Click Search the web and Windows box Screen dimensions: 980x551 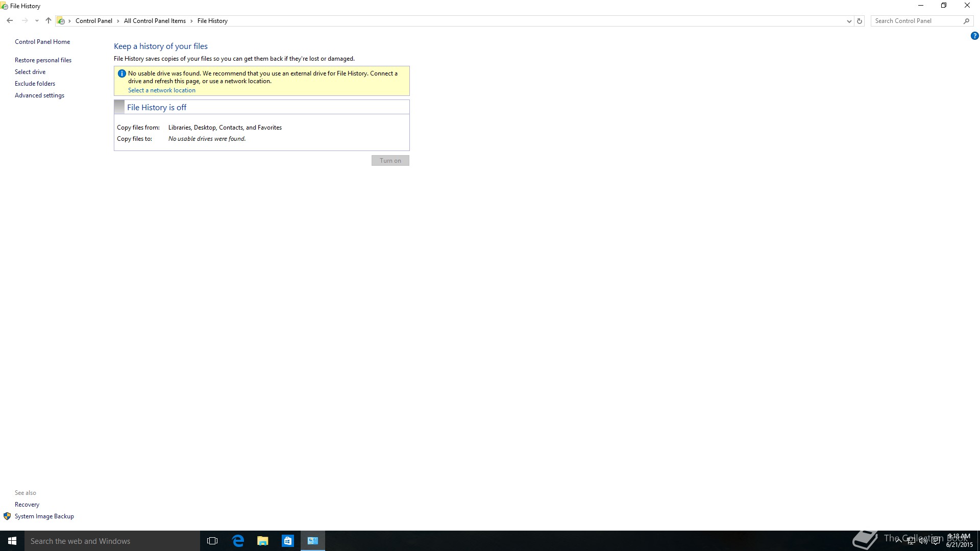click(x=112, y=541)
